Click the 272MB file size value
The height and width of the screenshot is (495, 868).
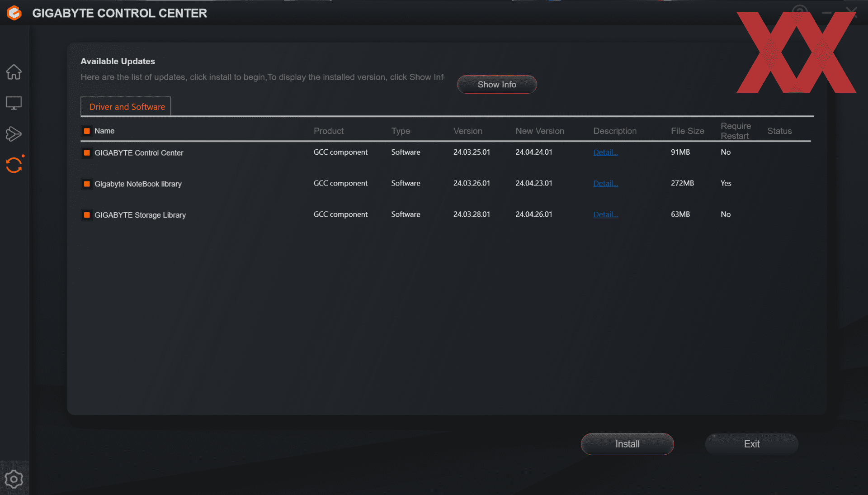pos(682,184)
